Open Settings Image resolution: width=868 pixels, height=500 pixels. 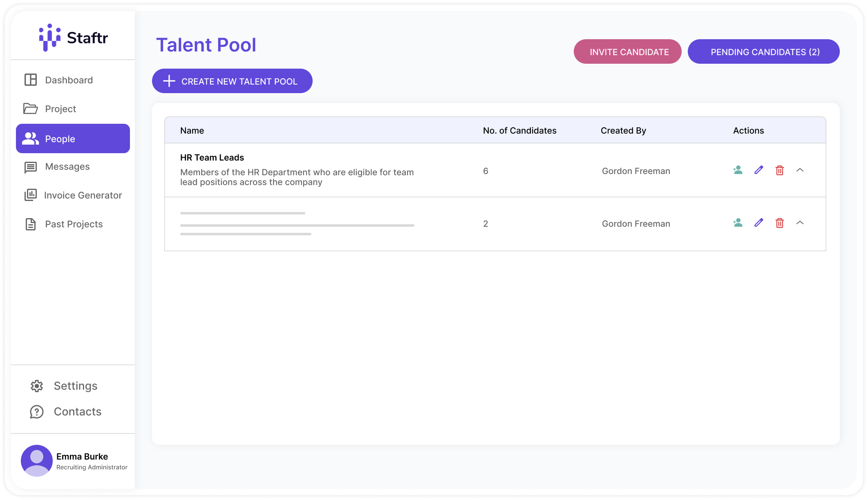[x=75, y=386]
